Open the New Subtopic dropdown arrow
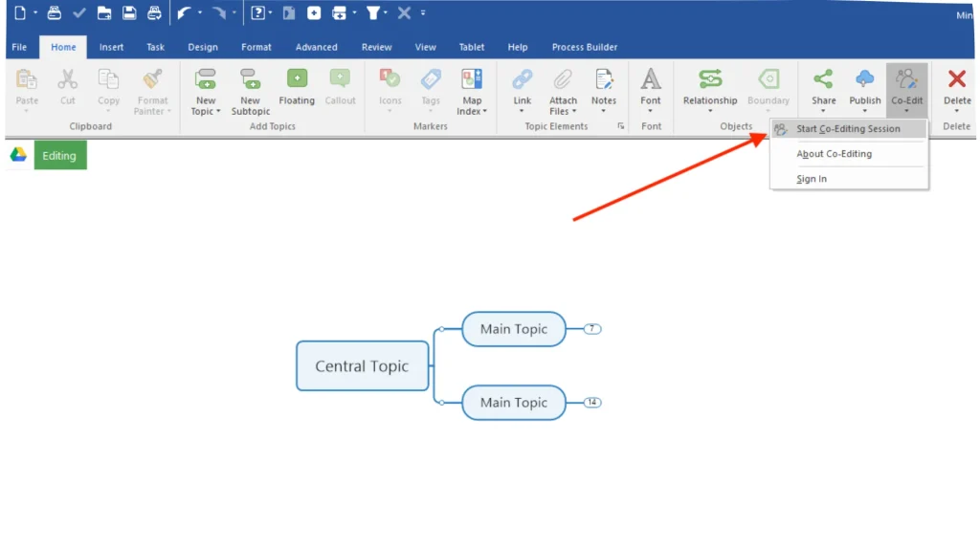Screen dimensions: 980x551 pyautogui.click(x=250, y=110)
